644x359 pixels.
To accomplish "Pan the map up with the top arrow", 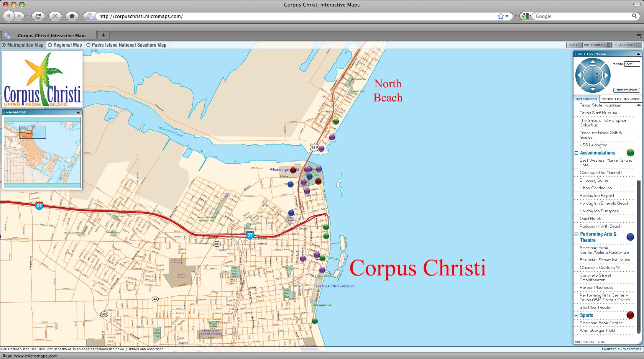I will [x=593, y=62].
